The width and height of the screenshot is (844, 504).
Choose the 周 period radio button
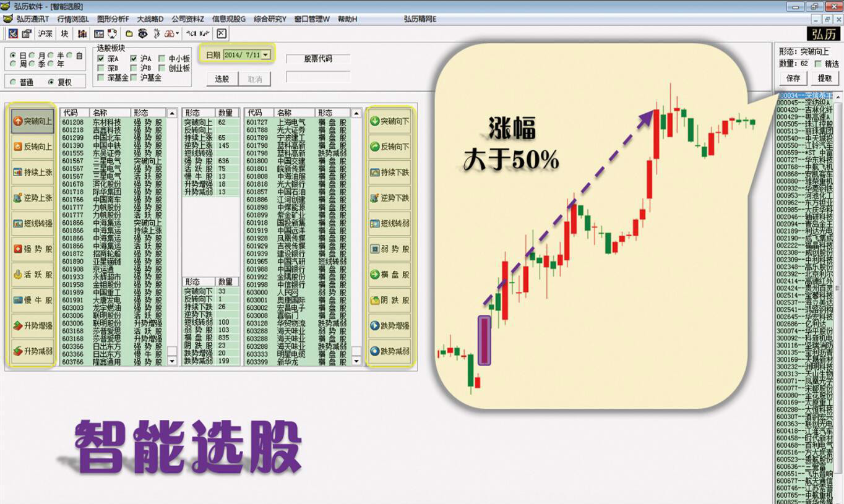pyautogui.click(x=14, y=64)
